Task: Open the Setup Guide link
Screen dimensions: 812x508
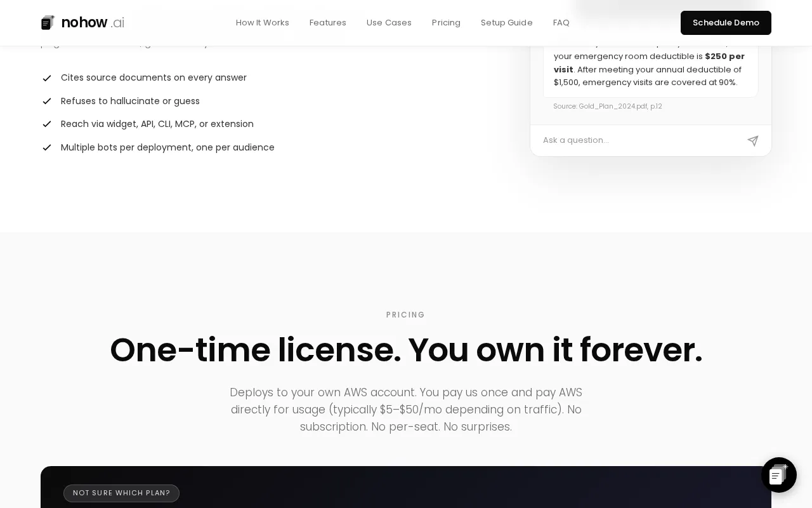Action: [x=507, y=23]
